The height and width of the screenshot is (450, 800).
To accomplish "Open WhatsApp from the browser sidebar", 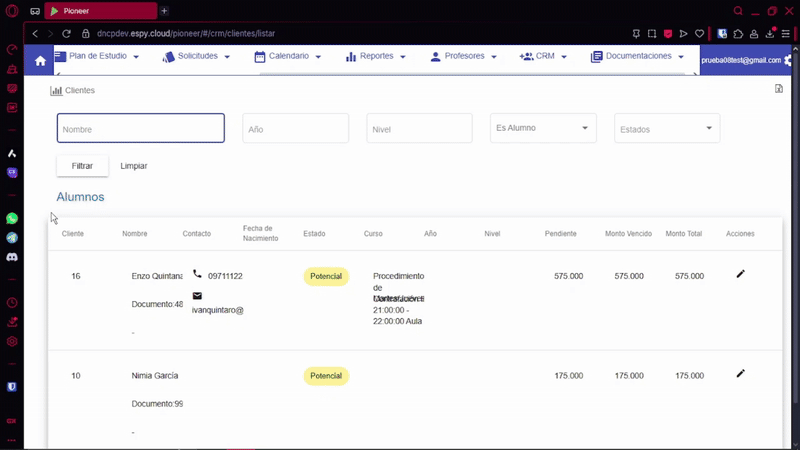I will [12, 218].
